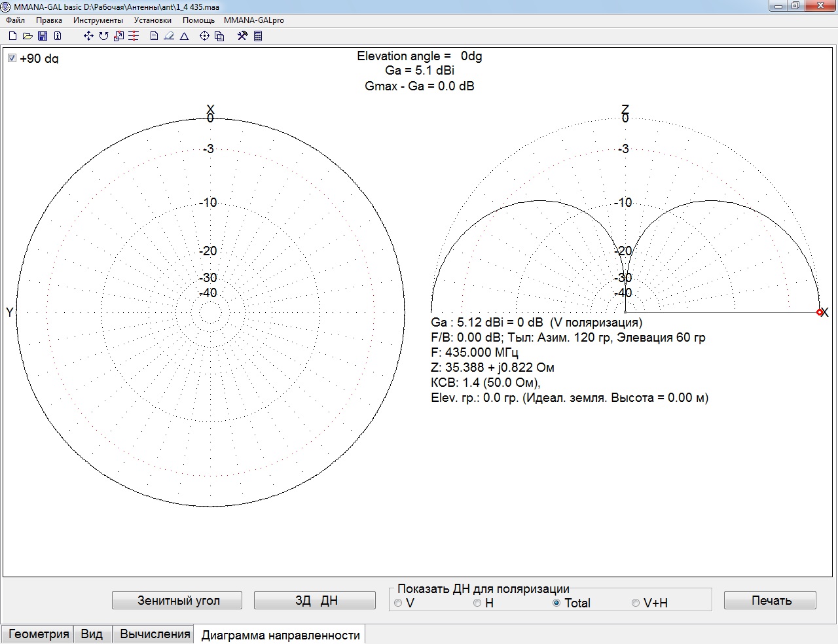Click the red-dotted lines stack icon

(134, 36)
